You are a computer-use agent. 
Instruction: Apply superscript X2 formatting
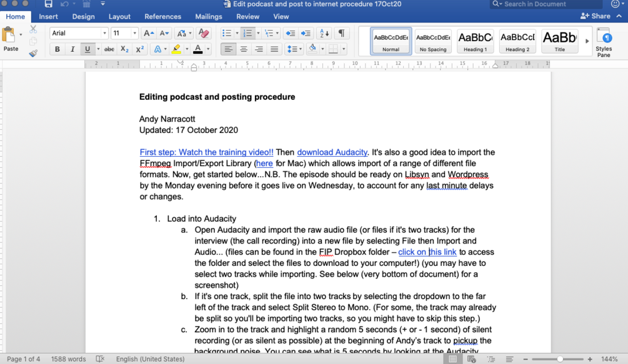(140, 49)
